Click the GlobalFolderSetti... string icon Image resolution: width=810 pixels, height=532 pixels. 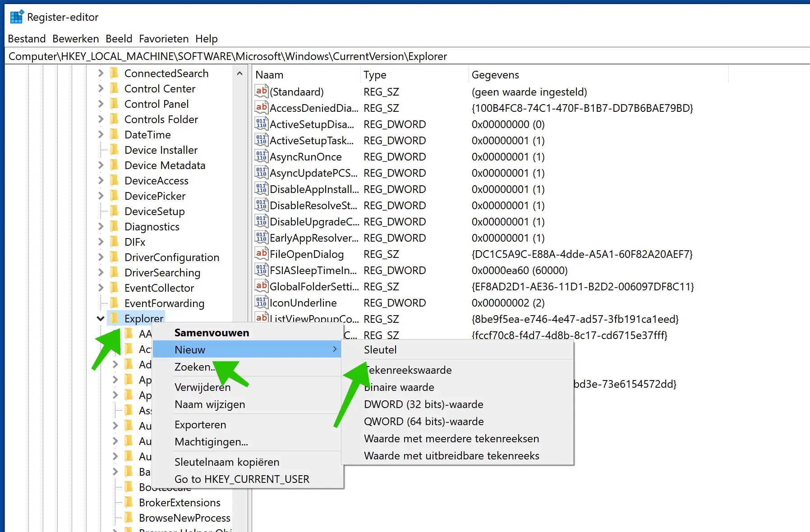[x=262, y=286]
